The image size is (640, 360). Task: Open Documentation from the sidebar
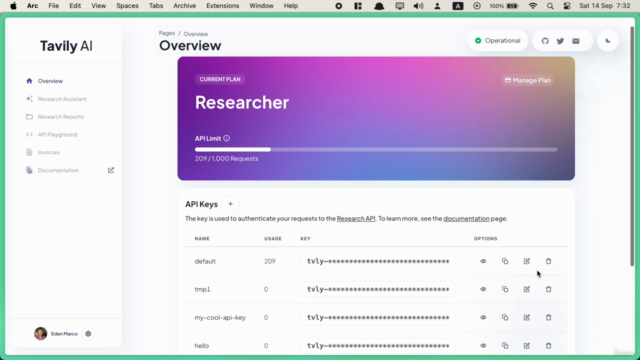pos(58,170)
